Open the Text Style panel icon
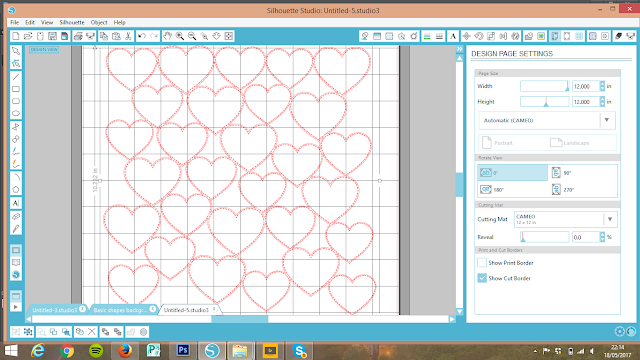Viewport: 640px width, 360px height. (453, 36)
